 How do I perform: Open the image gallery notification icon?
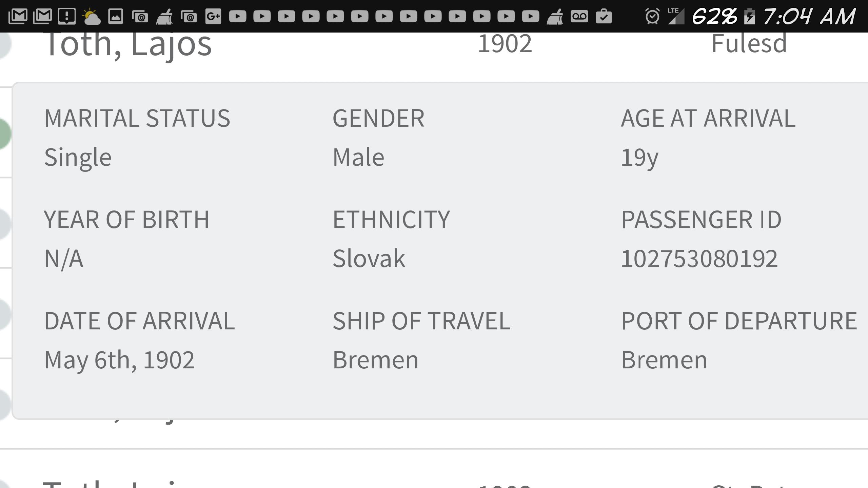[116, 16]
